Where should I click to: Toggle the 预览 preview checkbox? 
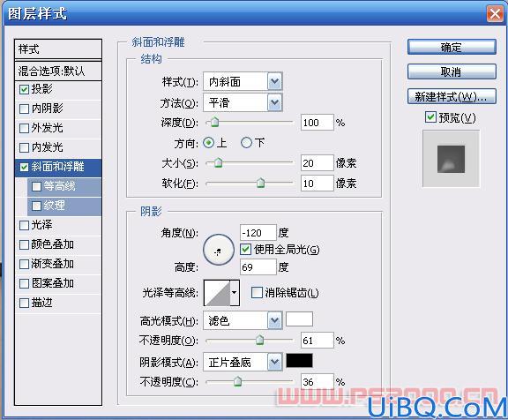[430, 117]
